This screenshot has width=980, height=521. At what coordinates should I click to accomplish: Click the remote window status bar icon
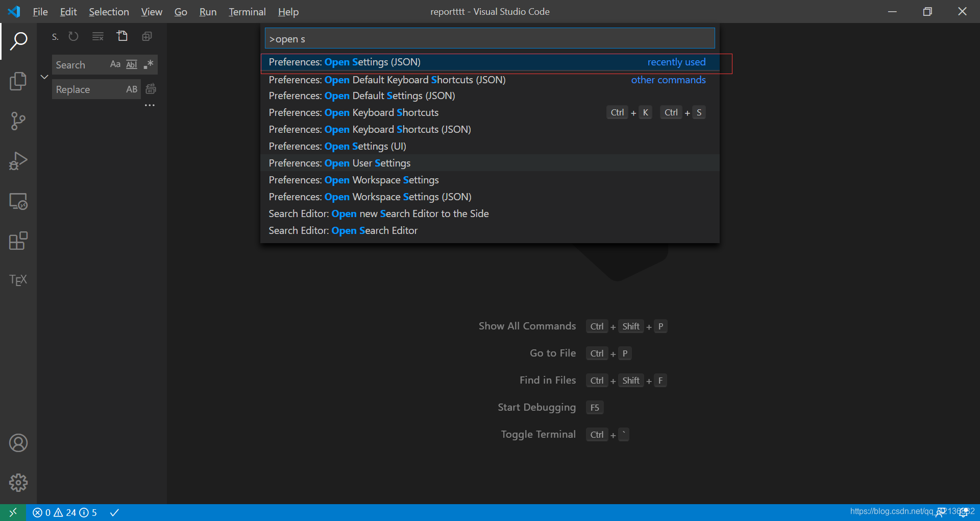[x=13, y=512]
